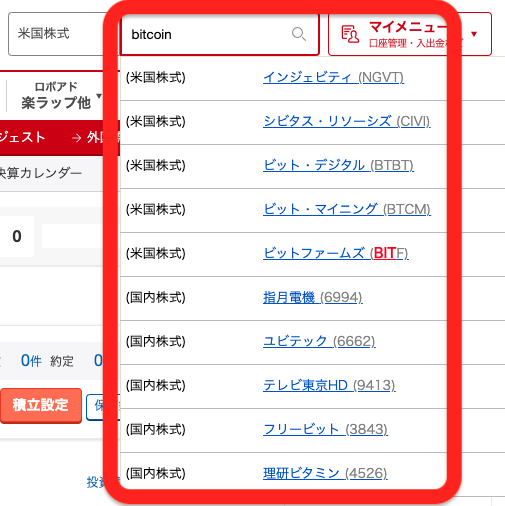Open フリービット (3843) result

tap(325, 430)
